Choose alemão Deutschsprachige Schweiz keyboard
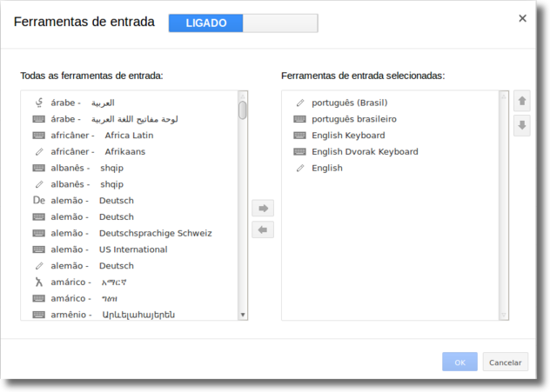 click(130, 233)
